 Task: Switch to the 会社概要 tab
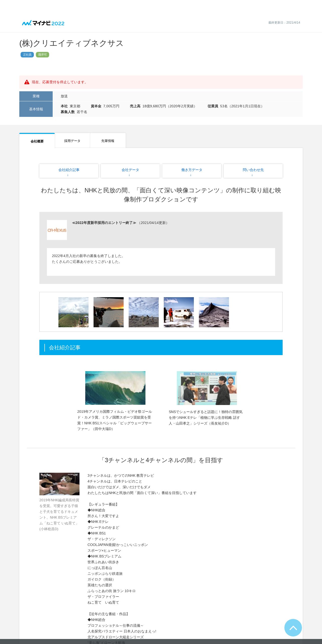pyautogui.click(x=37, y=141)
